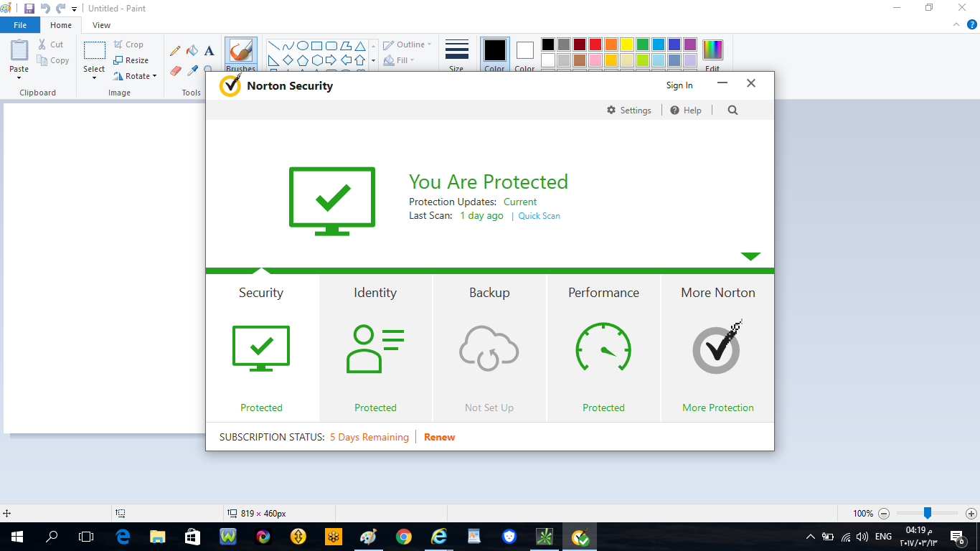Open the More Norton tile
980x551 pixels.
click(717, 348)
